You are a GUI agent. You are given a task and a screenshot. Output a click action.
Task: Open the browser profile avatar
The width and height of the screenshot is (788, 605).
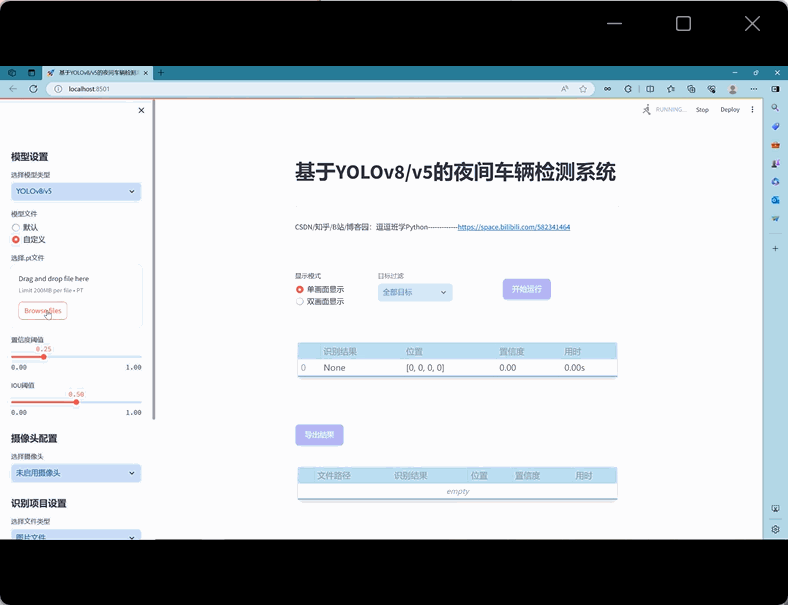[x=733, y=89]
